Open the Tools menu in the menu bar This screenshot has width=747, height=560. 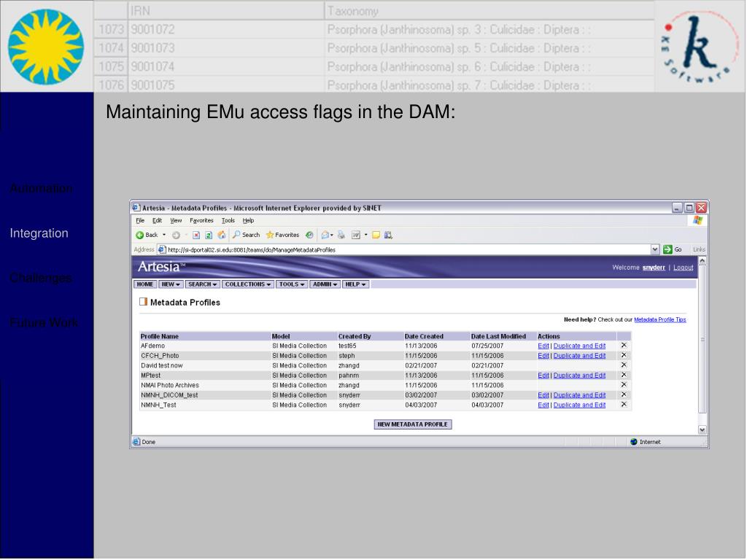[228, 221]
